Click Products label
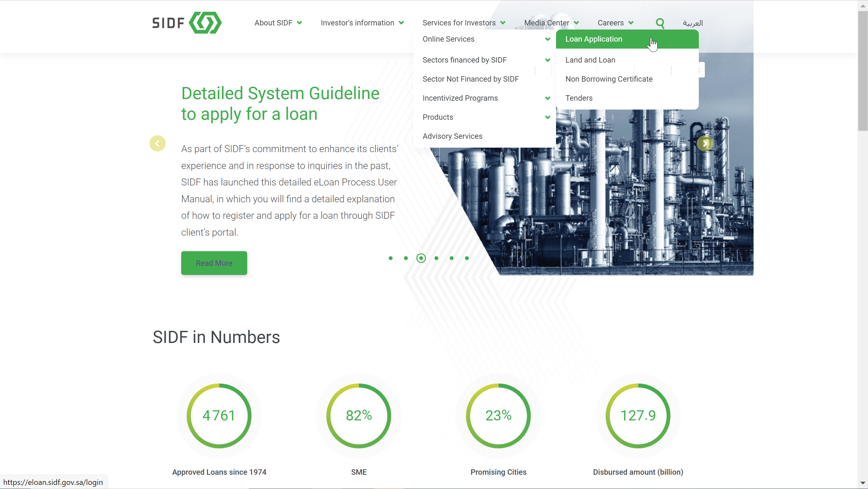The width and height of the screenshot is (868, 489). pos(437,117)
